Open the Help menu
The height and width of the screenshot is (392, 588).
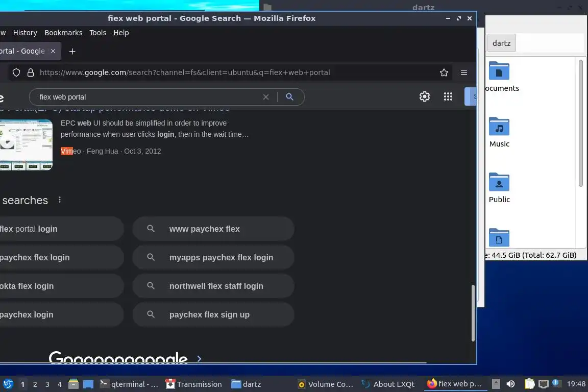[x=121, y=33]
